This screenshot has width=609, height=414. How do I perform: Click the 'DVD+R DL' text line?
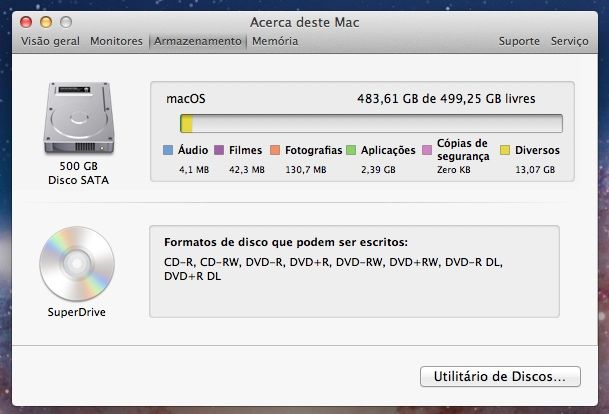click(x=192, y=276)
